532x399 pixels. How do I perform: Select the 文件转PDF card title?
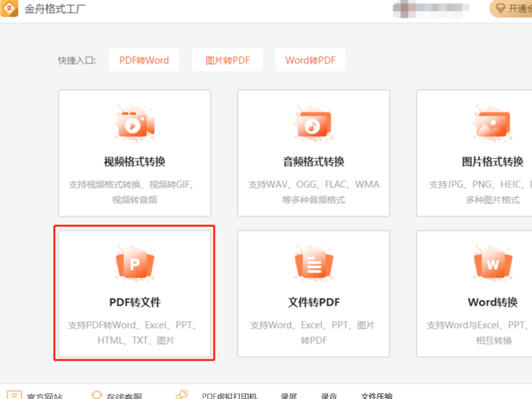click(x=314, y=302)
